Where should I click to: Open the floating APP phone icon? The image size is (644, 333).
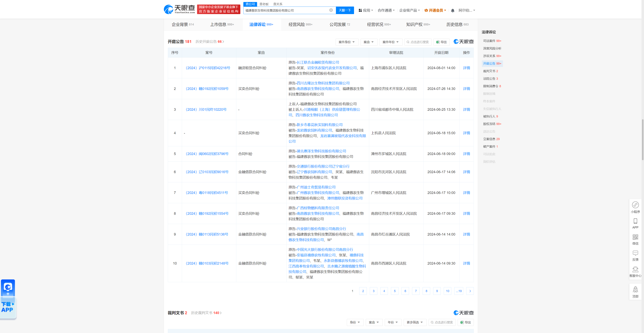pos(635,223)
